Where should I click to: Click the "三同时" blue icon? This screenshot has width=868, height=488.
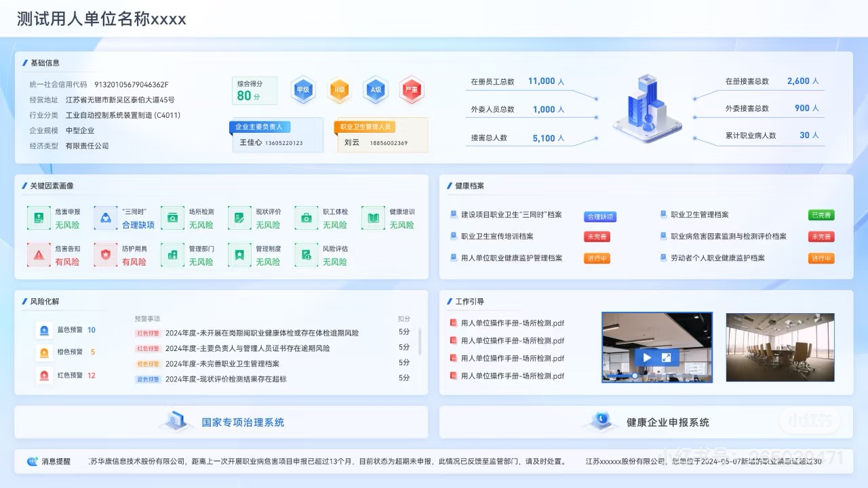click(x=106, y=218)
